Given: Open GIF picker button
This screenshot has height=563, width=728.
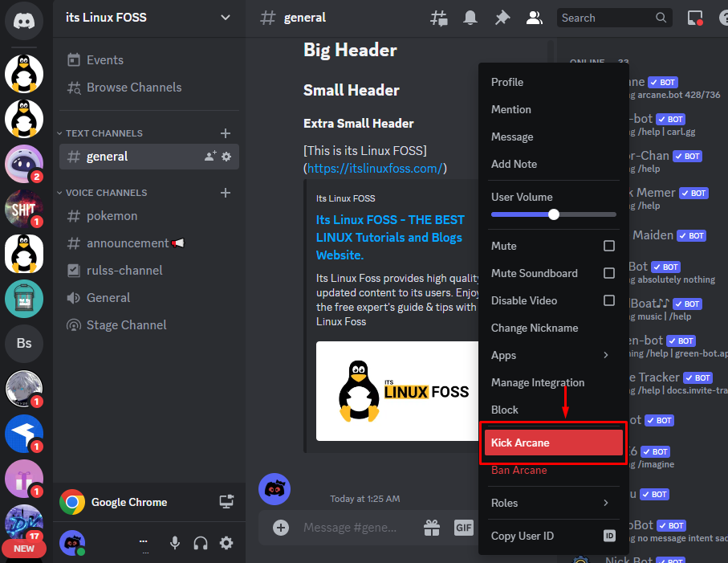Looking at the screenshot, I should point(463,528).
